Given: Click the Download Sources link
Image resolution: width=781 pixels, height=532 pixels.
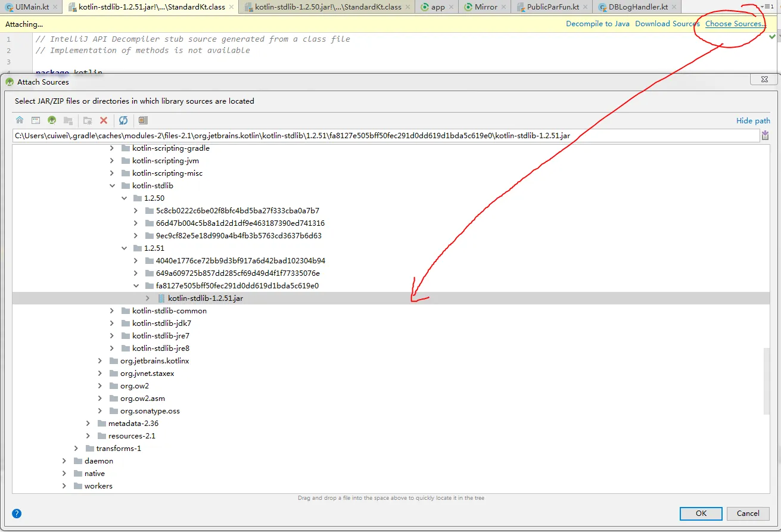Looking at the screenshot, I should (x=667, y=24).
